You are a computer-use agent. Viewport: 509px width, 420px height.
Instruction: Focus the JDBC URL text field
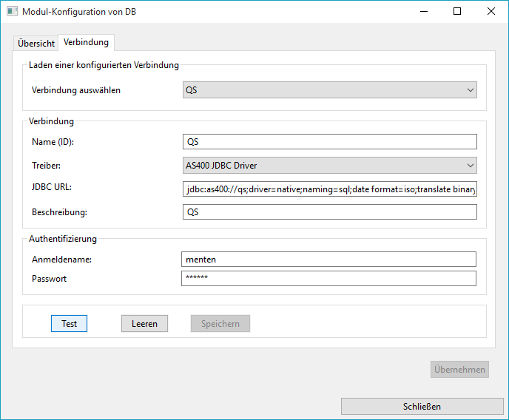[329, 189]
